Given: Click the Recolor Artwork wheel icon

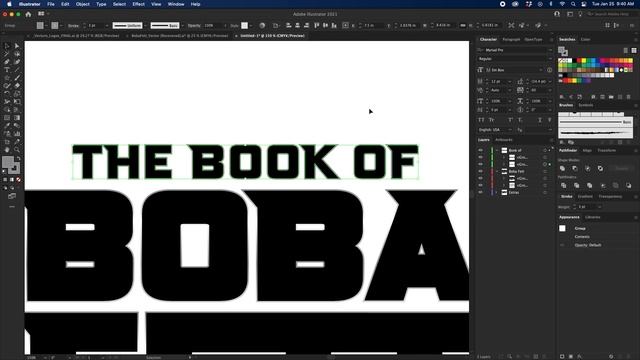Looking at the screenshot, I should click(262, 25).
